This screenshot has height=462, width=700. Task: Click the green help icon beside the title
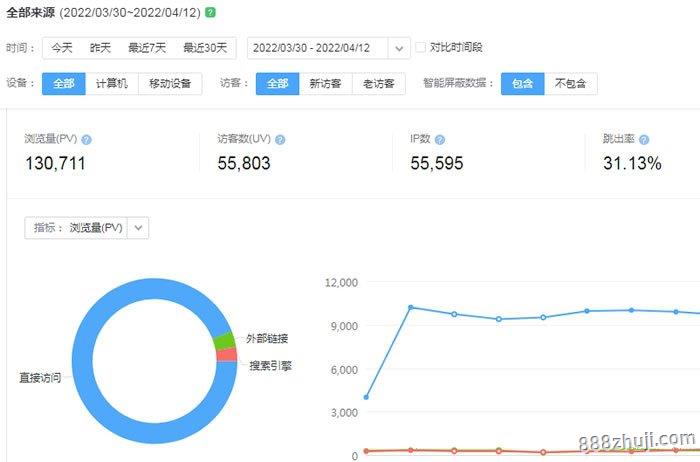[x=209, y=13]
